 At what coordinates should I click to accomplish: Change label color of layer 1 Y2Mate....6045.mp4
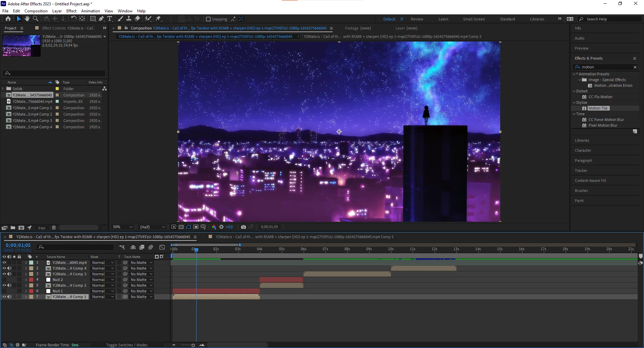coord(31,263)
